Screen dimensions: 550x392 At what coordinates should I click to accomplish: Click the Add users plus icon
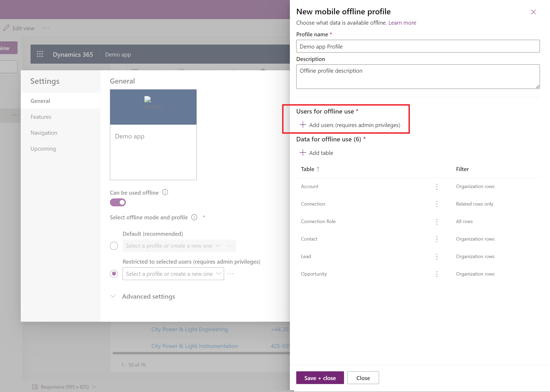[x=303, y=124]
